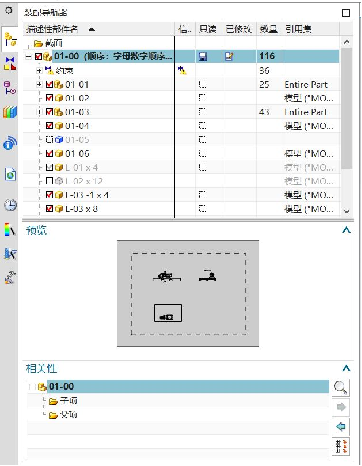Click the narrow position column header after the name column
The width and height of the screenshot is (362, 466).
pos(185,29)
